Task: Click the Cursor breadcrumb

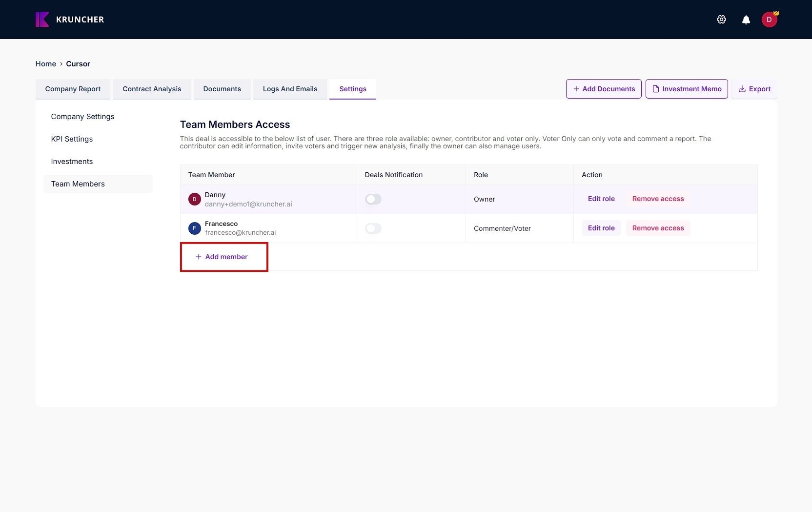Action: click(x=78, y=64)
